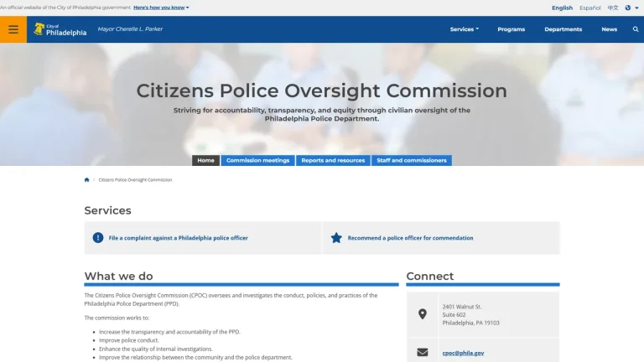Switch to Staff and commissioners tab
644x362 pixels.
412,161
